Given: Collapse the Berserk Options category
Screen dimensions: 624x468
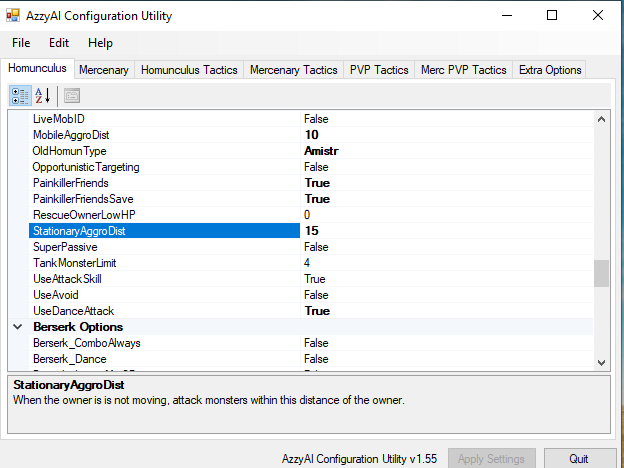Looking at the screenshot, I should [x=18, y=327].
